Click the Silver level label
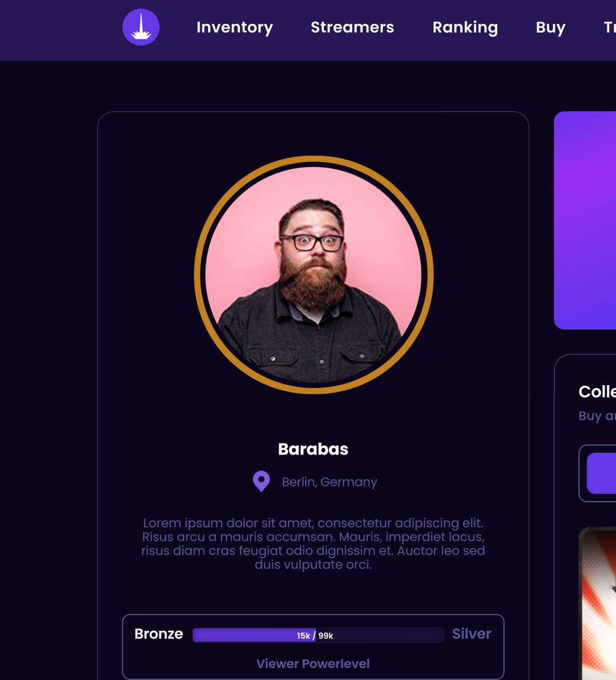616x680 pixels. (472, 633)
